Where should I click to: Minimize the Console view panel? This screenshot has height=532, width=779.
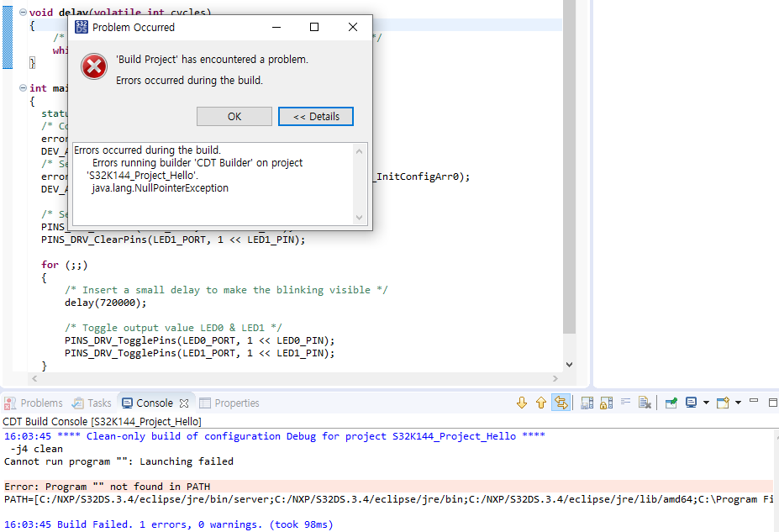[754, 403]
